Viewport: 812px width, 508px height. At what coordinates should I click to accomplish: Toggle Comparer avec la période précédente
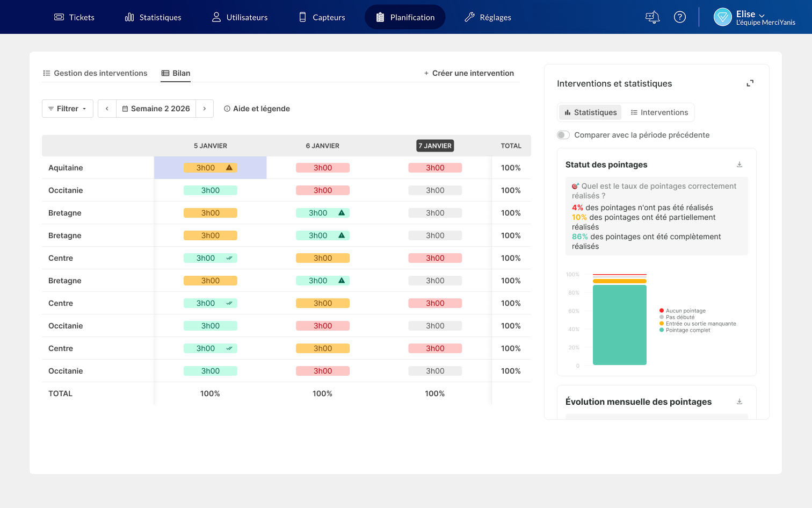[563, 135]
